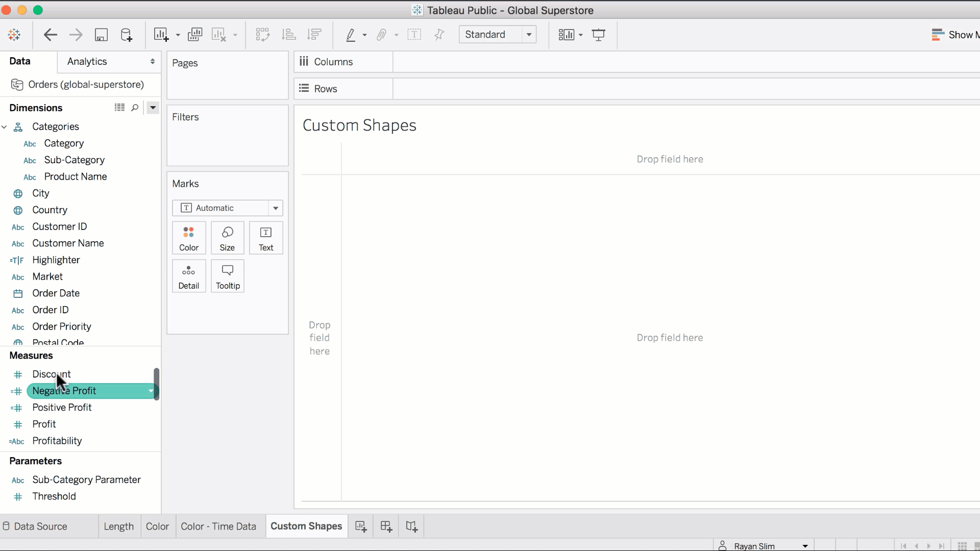Click the Text marks card button
980x551 pixels.
coord(266,238)
